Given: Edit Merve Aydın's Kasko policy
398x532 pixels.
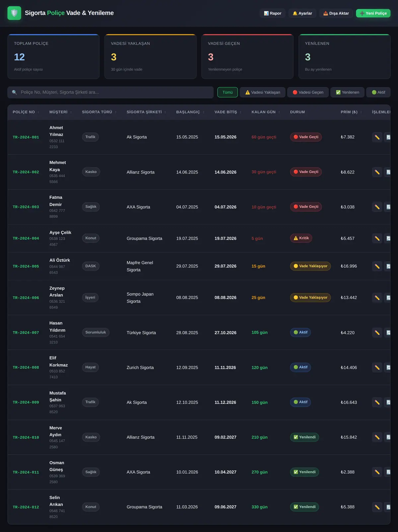Looking at the screenshot, I should click(377, 437).
